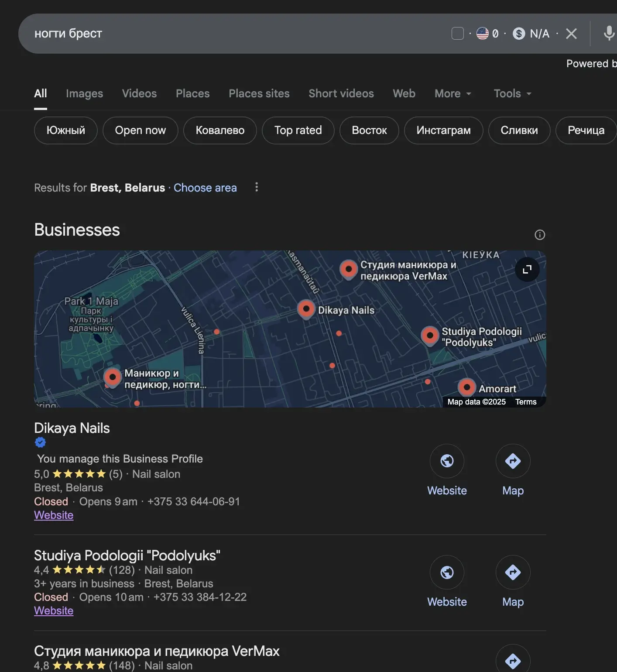Click the Amorart map pin
Screen dimensions: 617x672
pyautogui.click(x=467, y=387)
